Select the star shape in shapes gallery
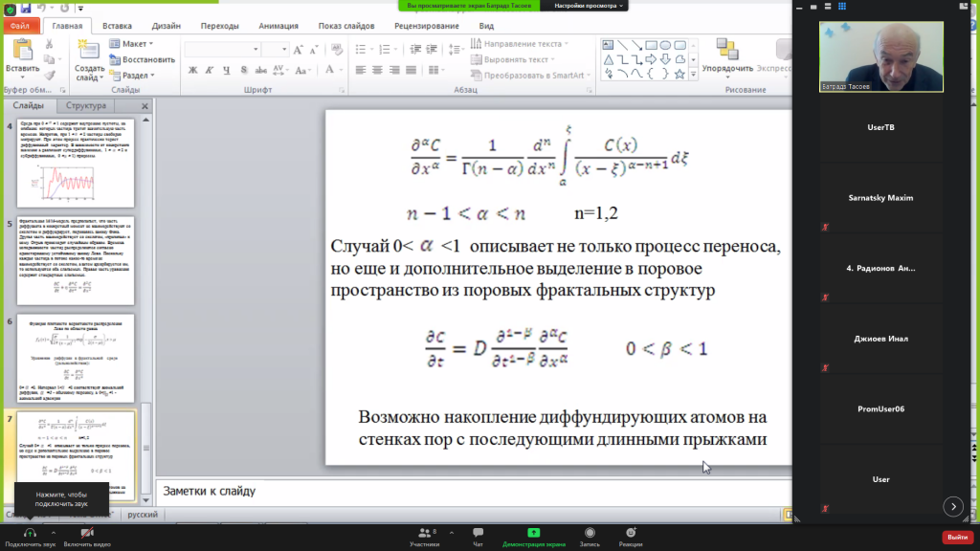Viewport: 980px width, 551px height. click(x=679, y=74)
